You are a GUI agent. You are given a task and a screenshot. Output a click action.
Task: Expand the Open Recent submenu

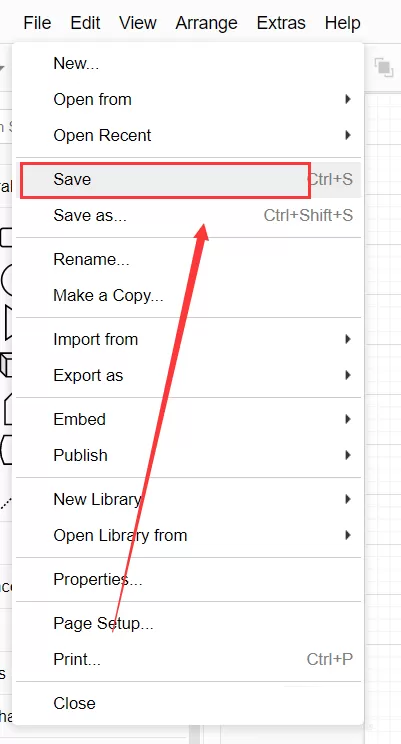coord(188,135)
